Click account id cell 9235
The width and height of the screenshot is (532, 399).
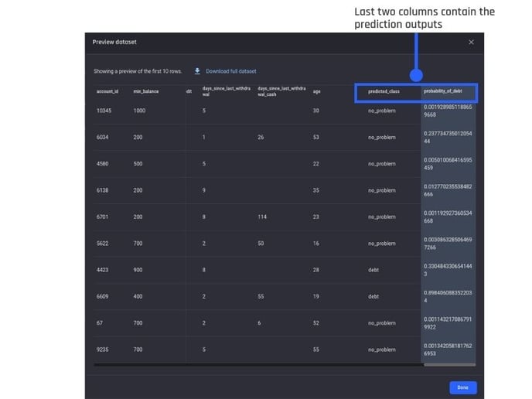pos(102,350)
